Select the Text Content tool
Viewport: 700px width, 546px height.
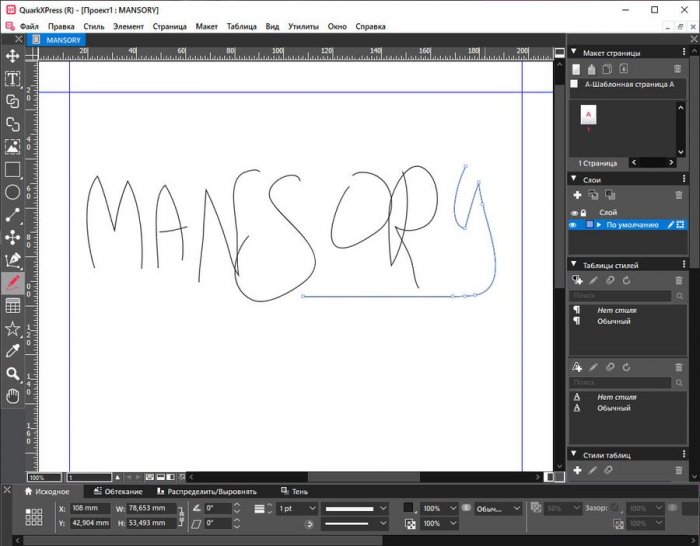(13, 78)
